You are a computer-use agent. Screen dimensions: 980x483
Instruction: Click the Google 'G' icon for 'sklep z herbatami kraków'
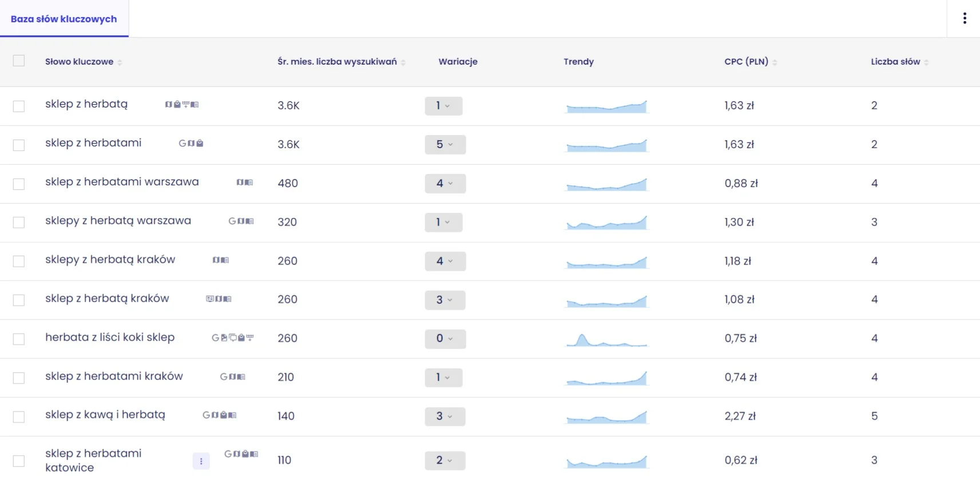[x=224, y=377]
